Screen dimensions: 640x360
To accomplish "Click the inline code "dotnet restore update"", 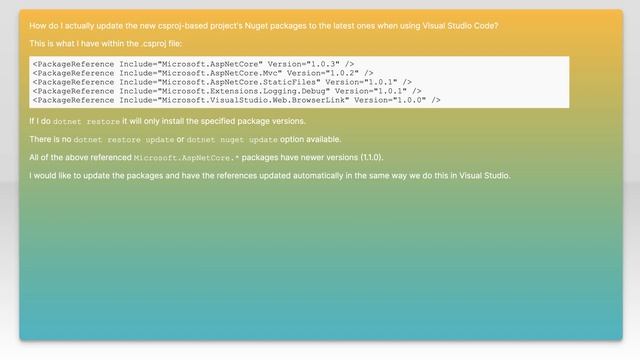I will coord(124,140).
